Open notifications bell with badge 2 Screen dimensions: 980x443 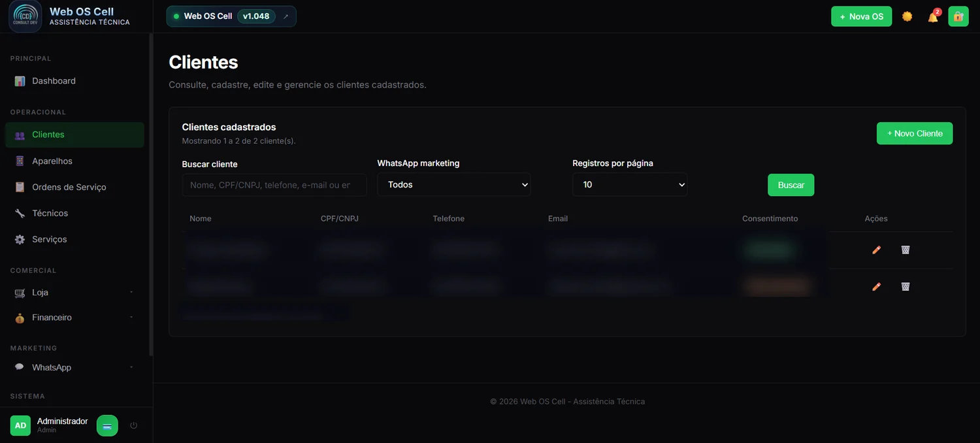click(x=933, y=16)
